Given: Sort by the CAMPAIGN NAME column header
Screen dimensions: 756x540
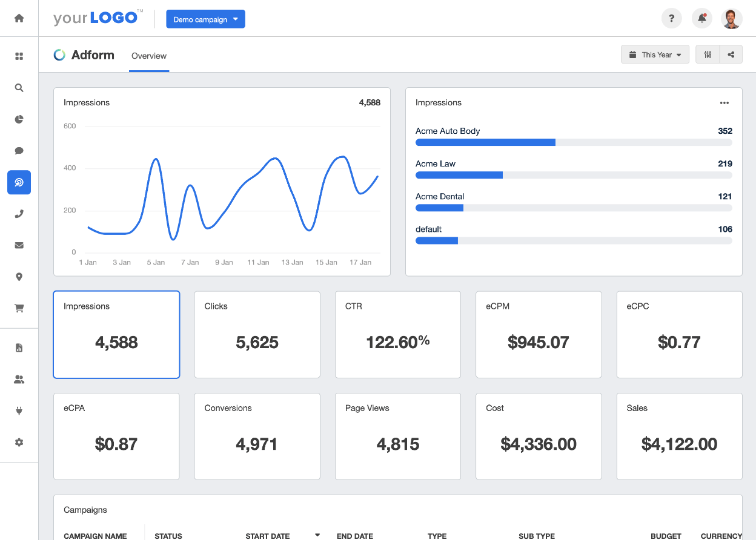Looking at the screenshot, I should click(x=95, y=536).
